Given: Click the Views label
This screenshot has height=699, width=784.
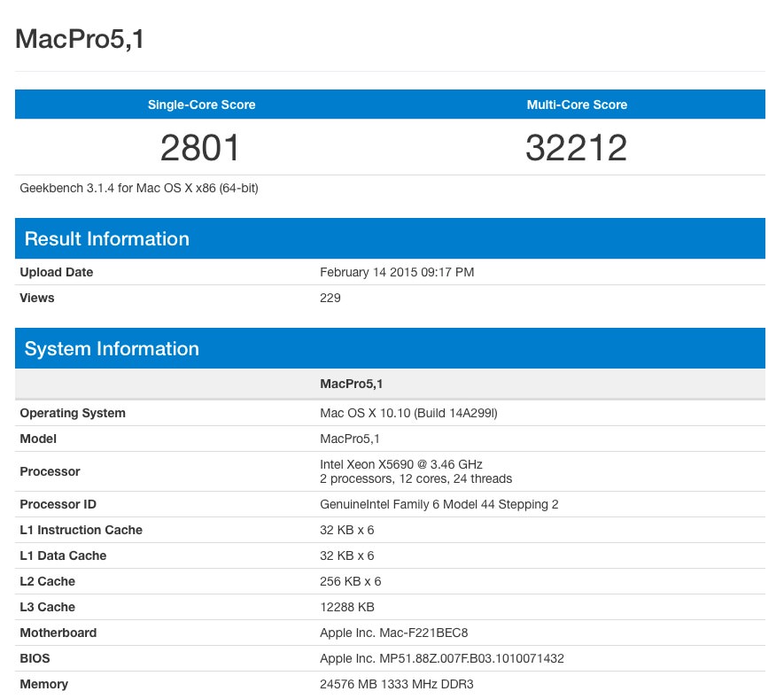Looking at the screenshot, I should coord(37,298).
